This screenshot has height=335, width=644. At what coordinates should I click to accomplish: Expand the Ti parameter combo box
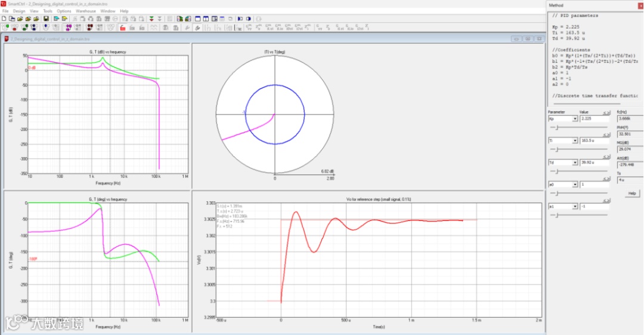(x=575, y=141)
